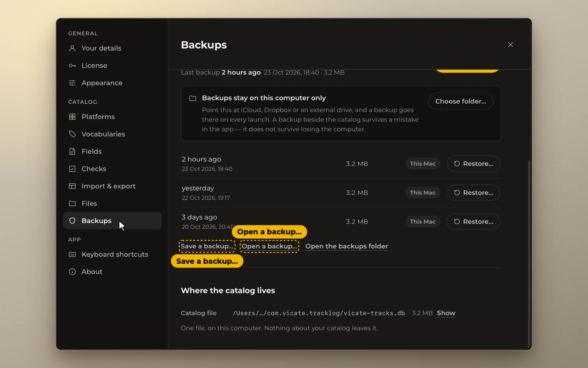This screenshot has width=588, height=368.
Task: Click the License key icon
Action: point(72,66)
